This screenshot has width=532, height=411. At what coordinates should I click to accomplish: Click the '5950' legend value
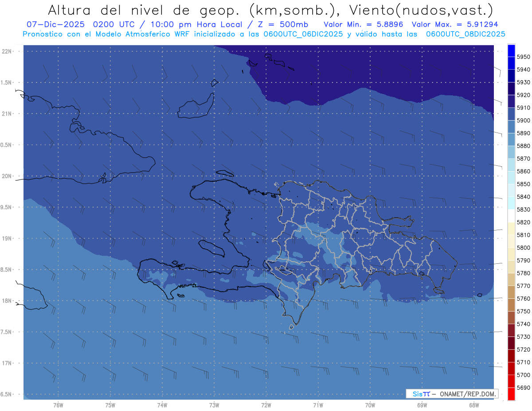tap(523, 57)
